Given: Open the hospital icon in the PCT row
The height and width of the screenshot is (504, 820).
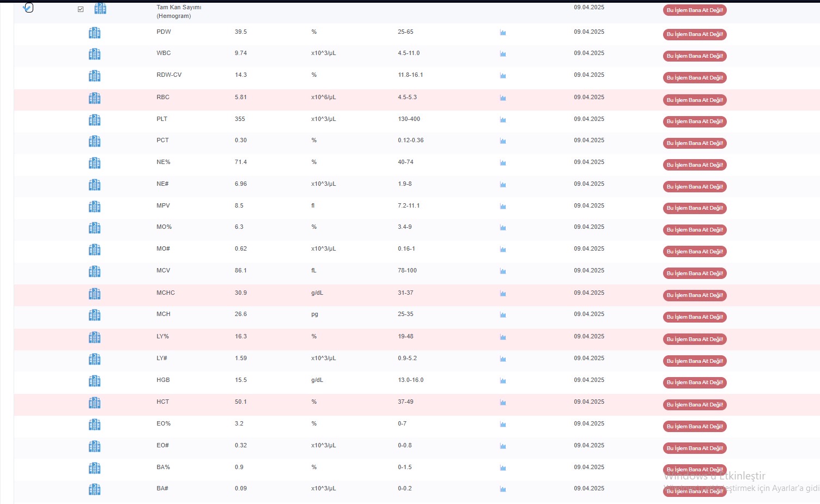Looking at the screenshot, I should [94, 142].
